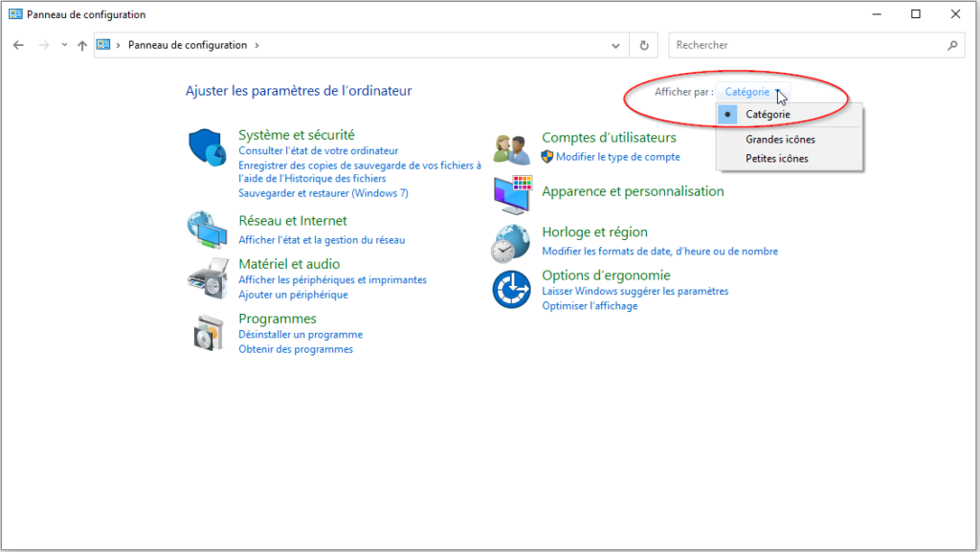Open the address bar history dropdown arrow
The height and width of the screenshot is (552, 980).
click(x=616, y=45)
